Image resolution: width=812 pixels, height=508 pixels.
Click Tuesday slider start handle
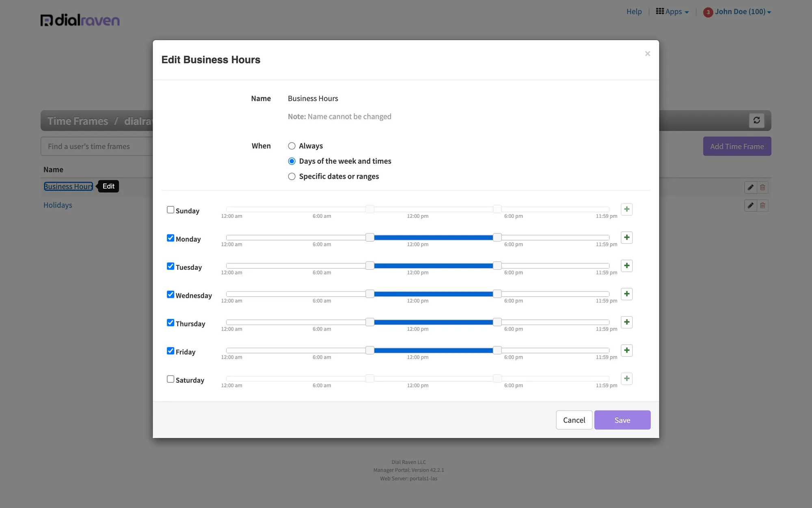pyautogui.click(x=369, y=266)
